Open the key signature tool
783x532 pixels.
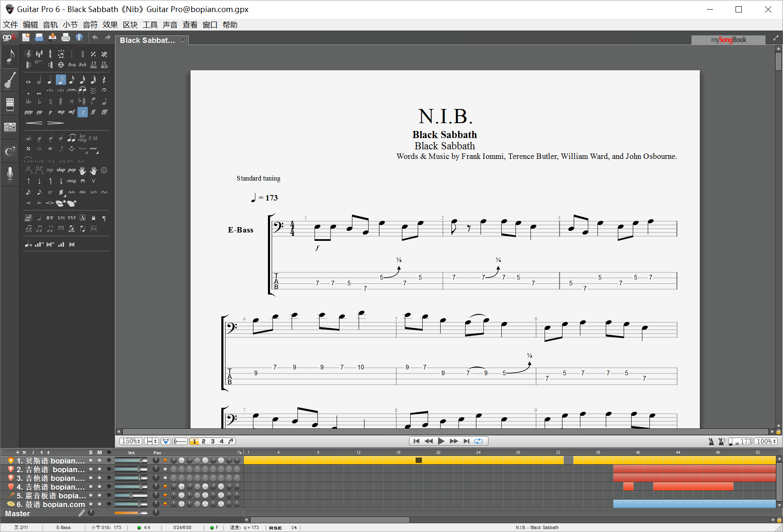pos(39,54)
